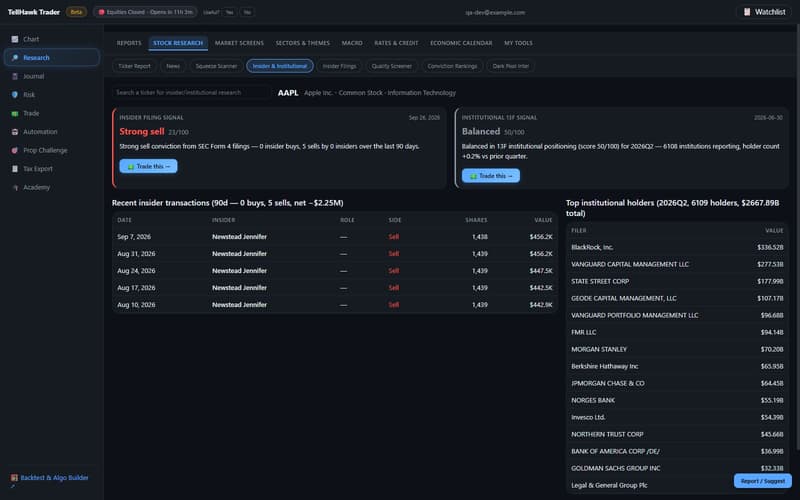The width and height of the screenshot is (800, 500).
Task: Click the Invesco Ltd. holder row
Action: click(x=677, y=417)
